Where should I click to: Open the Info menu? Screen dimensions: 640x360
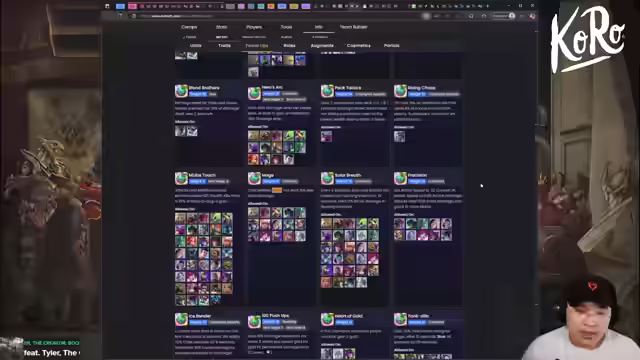coord(318,27)
